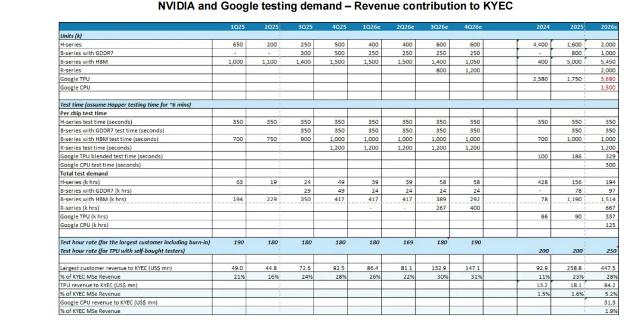Screen dimensions: 644x329
Task: Click the 'Total test demand' subheading
Action: [x=84, y=174]
